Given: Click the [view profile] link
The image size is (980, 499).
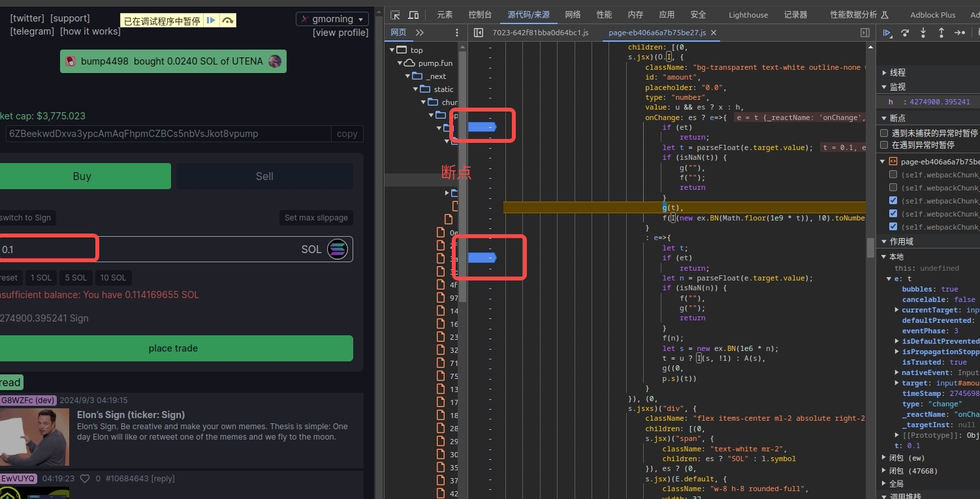Looking at the screenshot, I should click(340, 33).
